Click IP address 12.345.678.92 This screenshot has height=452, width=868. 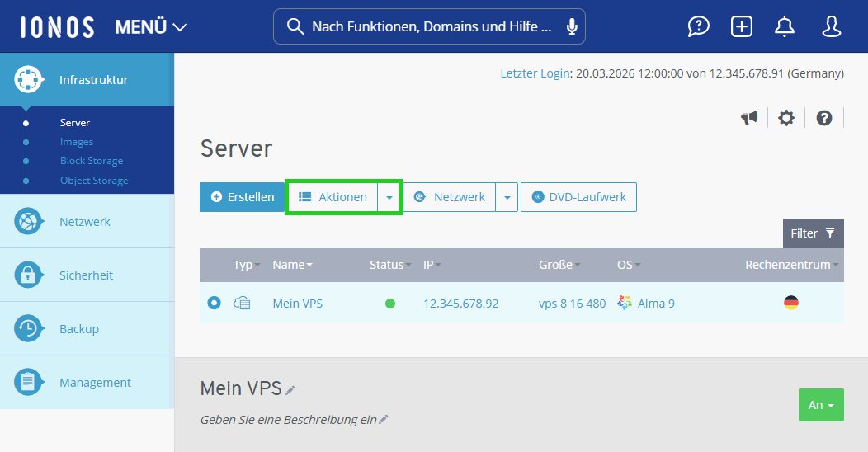[460, 304]
